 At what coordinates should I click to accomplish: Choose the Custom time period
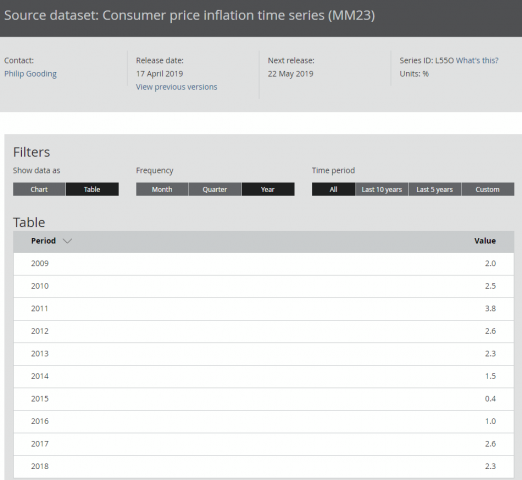point(488,189)
